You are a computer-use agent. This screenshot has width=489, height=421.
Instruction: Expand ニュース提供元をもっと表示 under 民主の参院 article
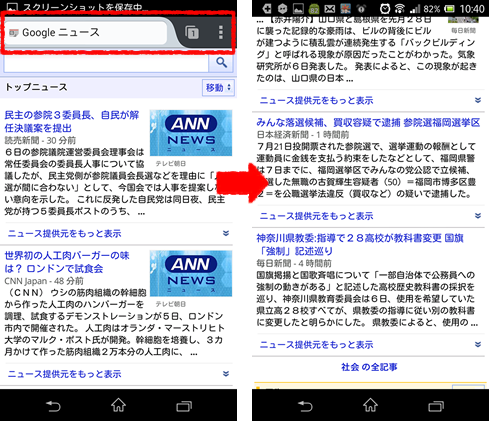[64, 233]
